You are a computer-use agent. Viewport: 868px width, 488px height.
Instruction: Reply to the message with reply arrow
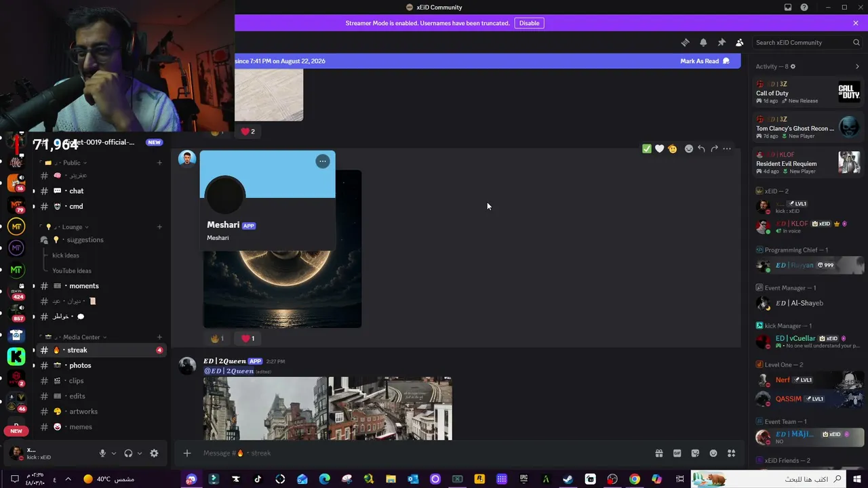coord(702,148)
